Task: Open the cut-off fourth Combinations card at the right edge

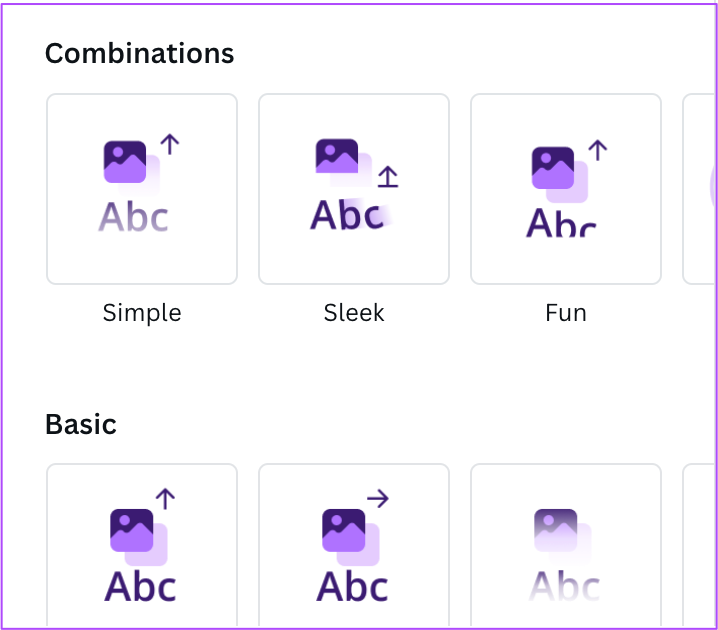Action: 699,189
